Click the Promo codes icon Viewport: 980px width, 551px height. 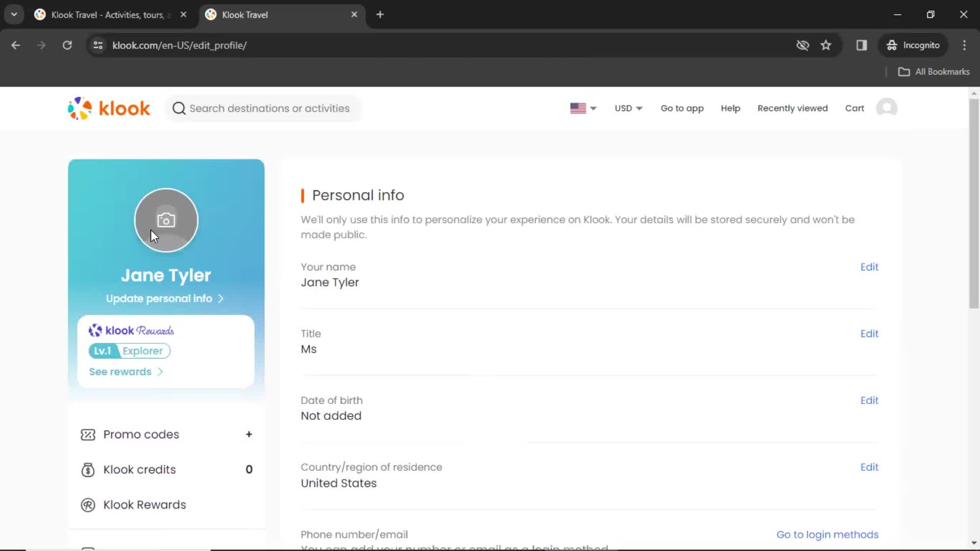coord(88,434)
